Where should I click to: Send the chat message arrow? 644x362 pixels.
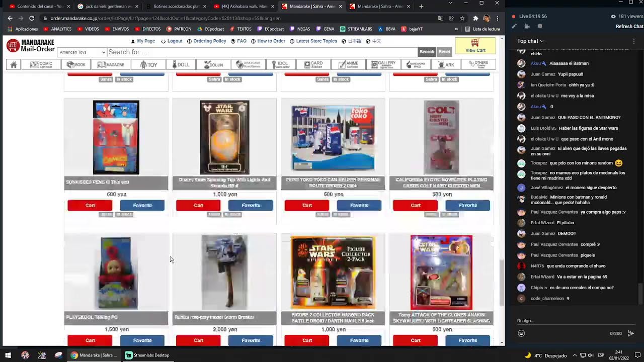630,333
